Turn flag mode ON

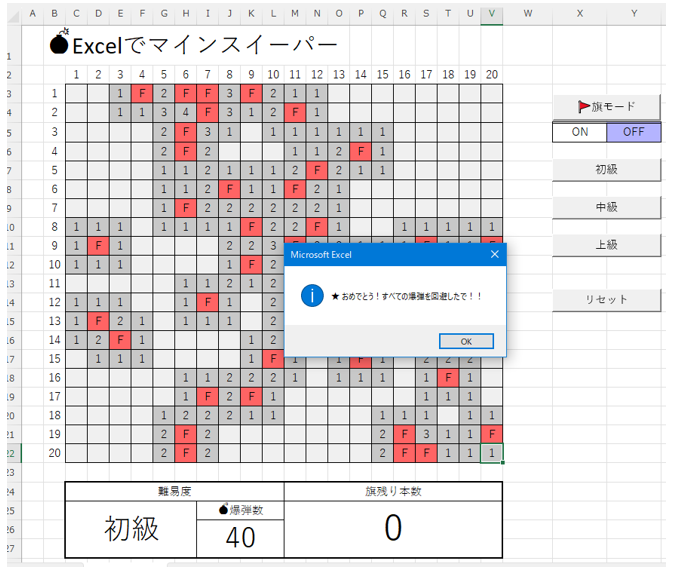click(579, 132)
